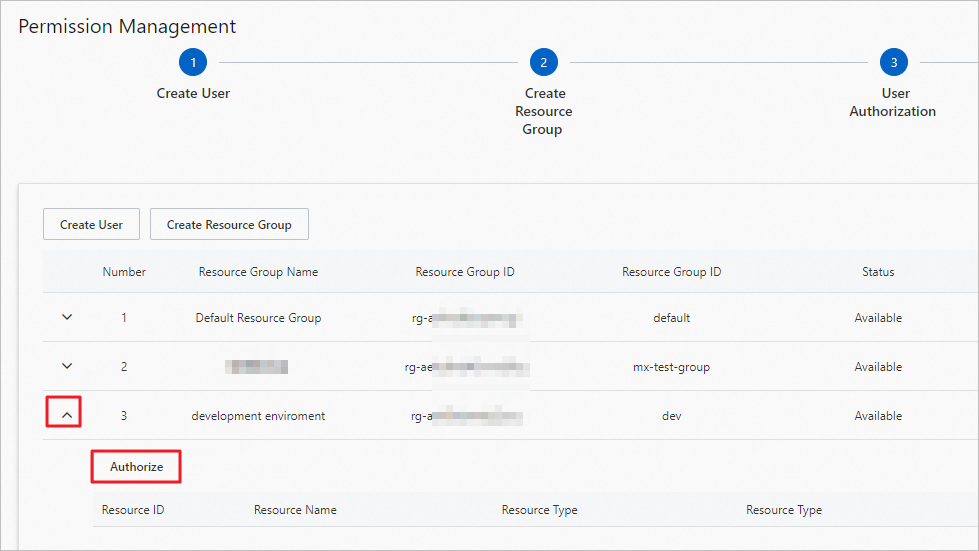Screen dimensions: 979x551
Task: Click the Create User button
Action: (91, 225)
